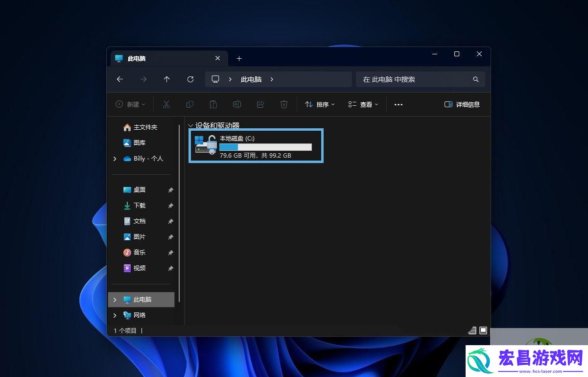Unpin 图片 using its pin icon
This screenshot has height=377, width=588.
170,237
